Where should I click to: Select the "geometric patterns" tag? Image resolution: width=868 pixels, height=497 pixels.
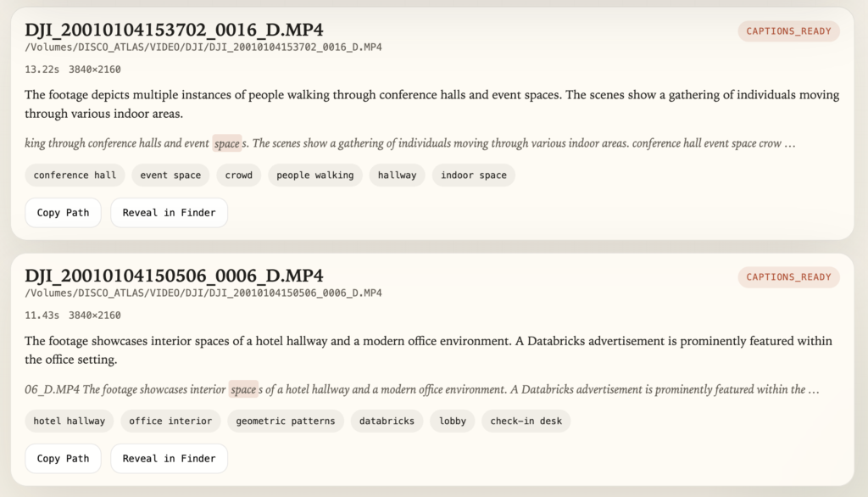[286, 421]
